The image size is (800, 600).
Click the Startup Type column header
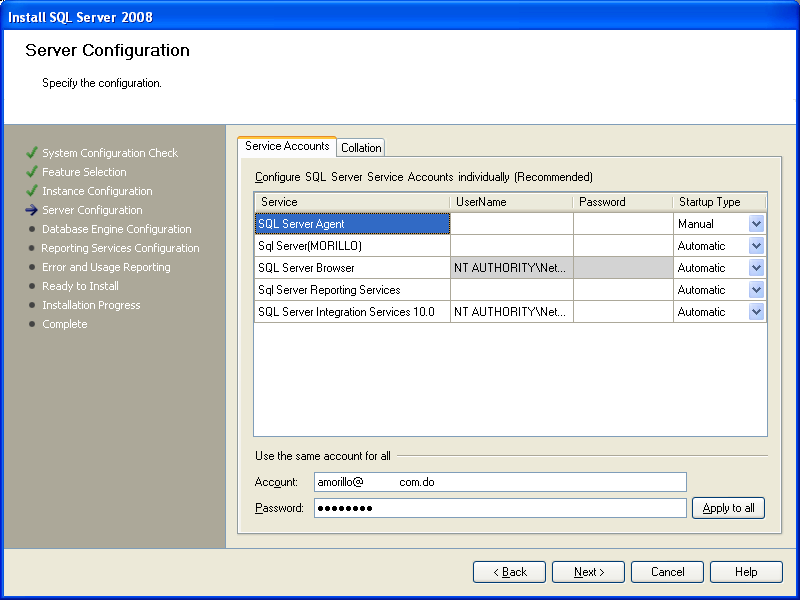coord(719,202)
